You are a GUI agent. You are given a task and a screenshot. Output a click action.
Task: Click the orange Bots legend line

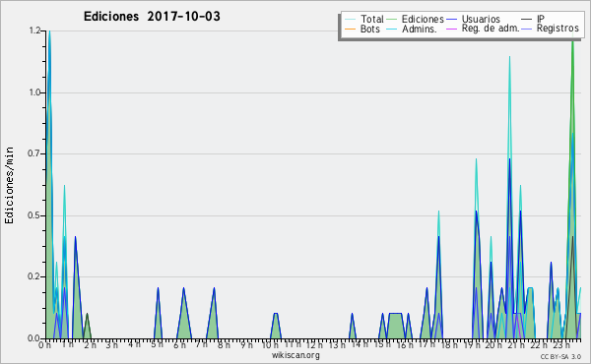tap(350, 29)
